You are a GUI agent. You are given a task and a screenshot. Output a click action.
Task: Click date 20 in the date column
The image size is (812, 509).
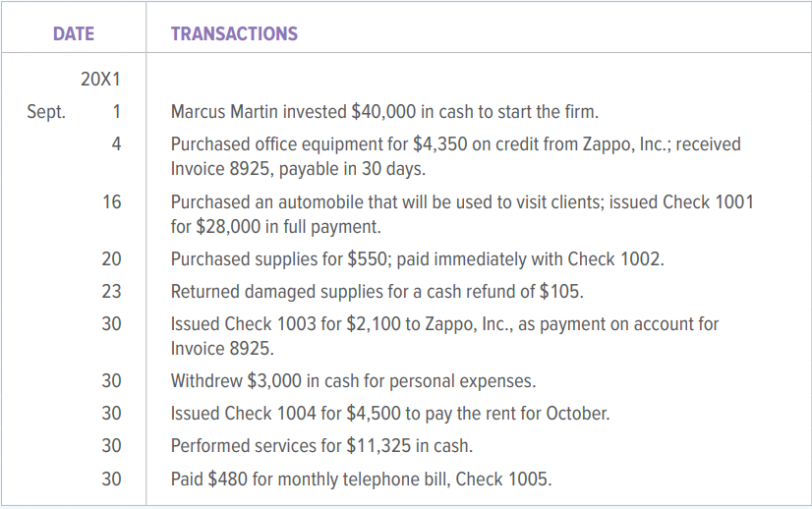point(111,258)
